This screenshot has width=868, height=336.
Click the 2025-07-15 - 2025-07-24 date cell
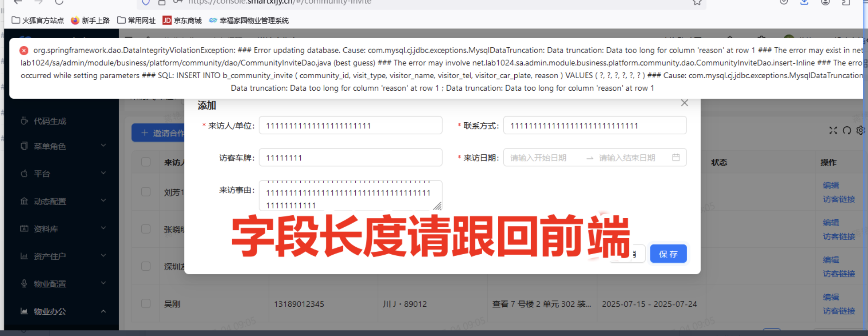point(649,304)
